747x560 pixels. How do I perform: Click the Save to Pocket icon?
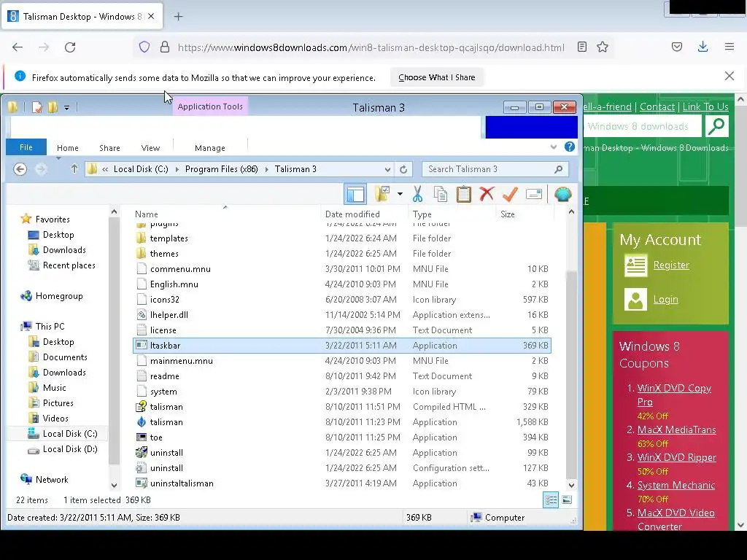pos(676,47)
